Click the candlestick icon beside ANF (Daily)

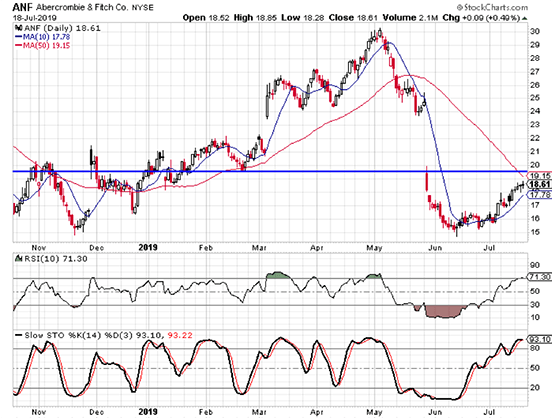(x=19, y=28)
